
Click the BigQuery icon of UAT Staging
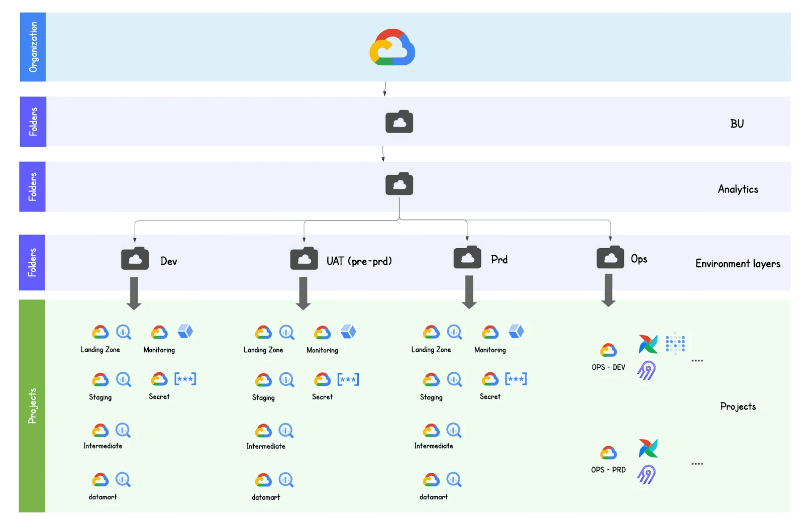(287, 380)
